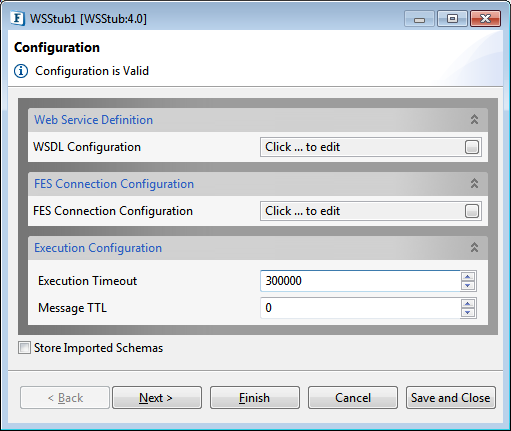511x431 pixels.
Task: Increase Message TTL with up arrow
Action: 468,303
